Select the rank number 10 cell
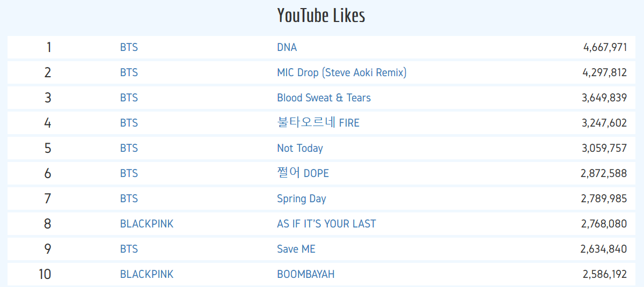Viewport: 644px width, 287px height. click(x=45, y=274)
